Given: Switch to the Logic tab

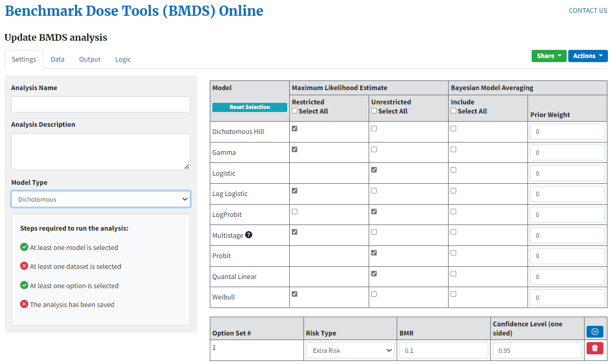Looking at the screenshot, I should (123, 59).
